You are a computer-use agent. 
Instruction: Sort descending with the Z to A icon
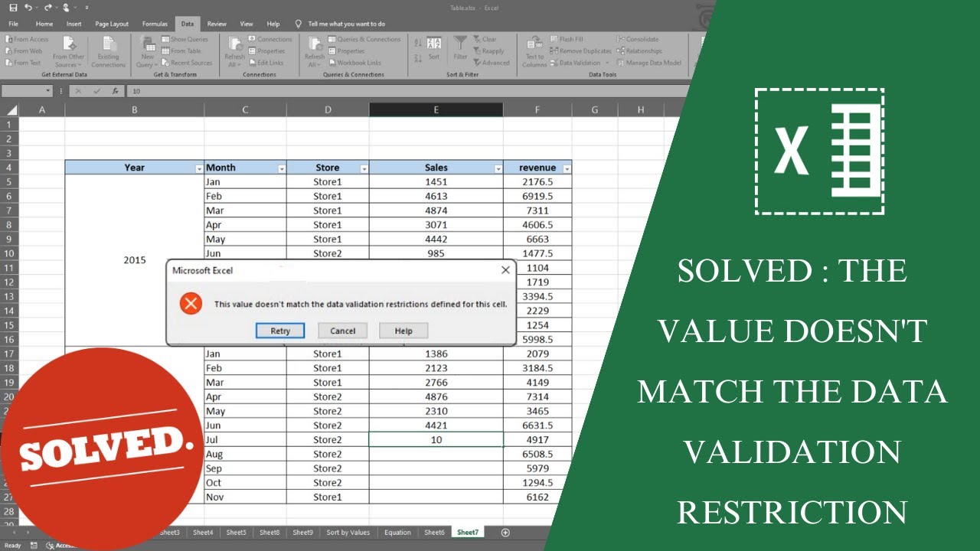click(418, 57)
